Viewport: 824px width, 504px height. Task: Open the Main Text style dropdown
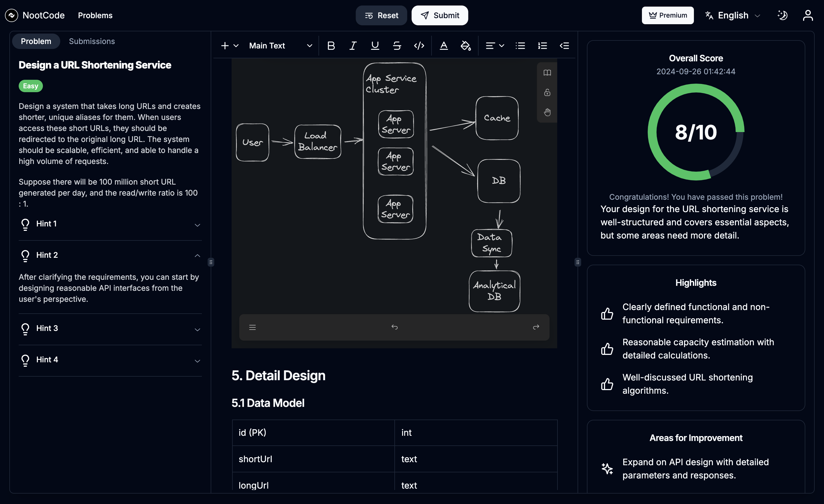click(x=280, y=46)
